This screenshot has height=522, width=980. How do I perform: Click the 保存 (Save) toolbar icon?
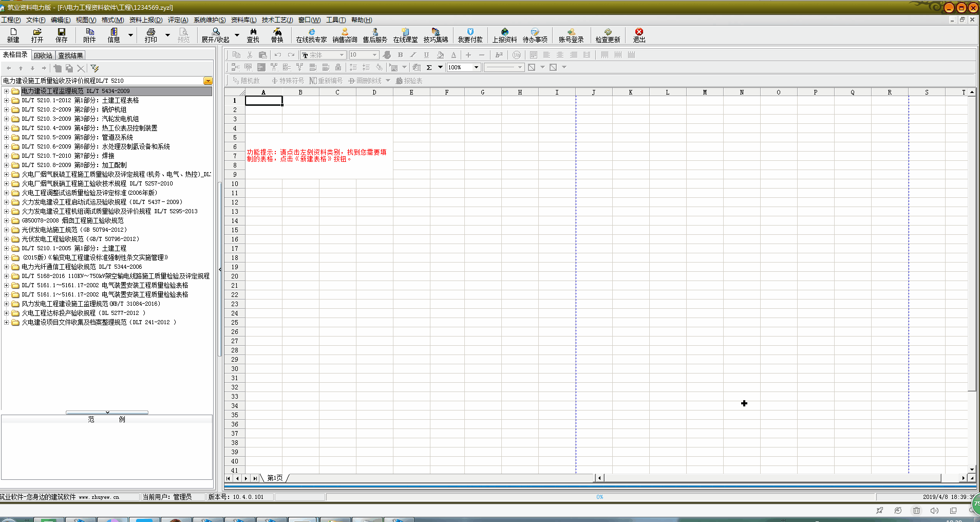[x=61, y=35]
